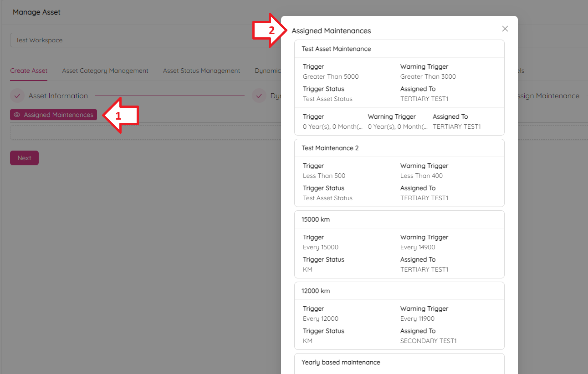Select the 12000 km maintenance card
The height and width of the screenshot is (374, 588).
click(316, 291)
